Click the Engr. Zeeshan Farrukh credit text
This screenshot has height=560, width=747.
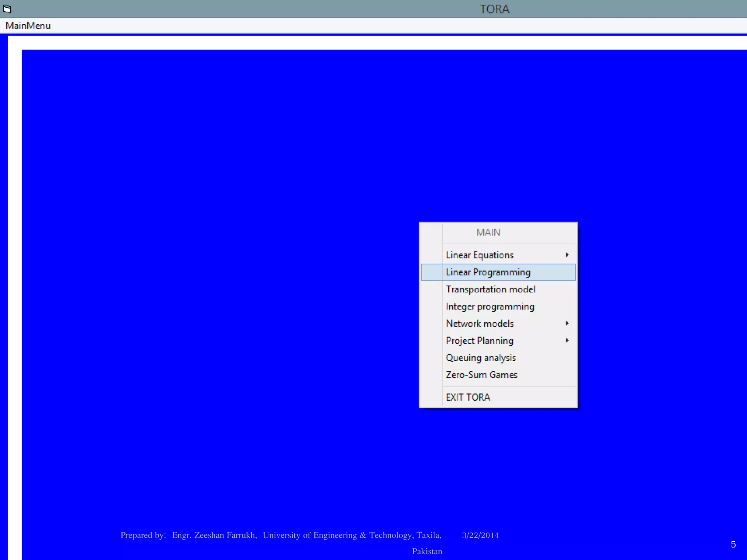pos(214,535)
